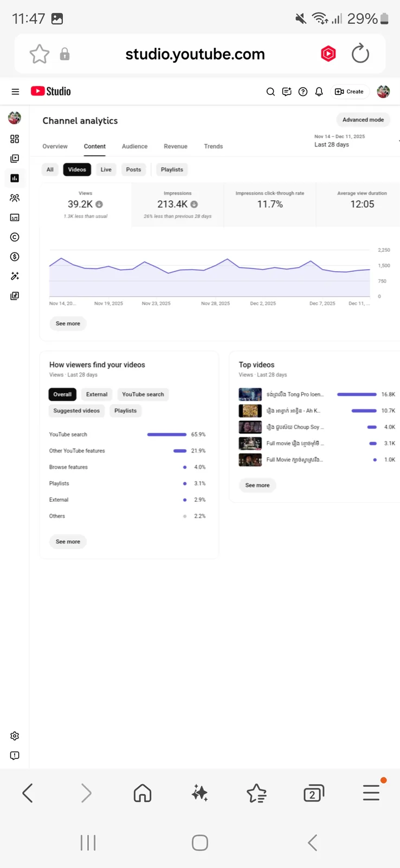The height and width of the screenshot is (868, 400).
Task: Open the Content sidebar icon
Action: pos(15,158)
